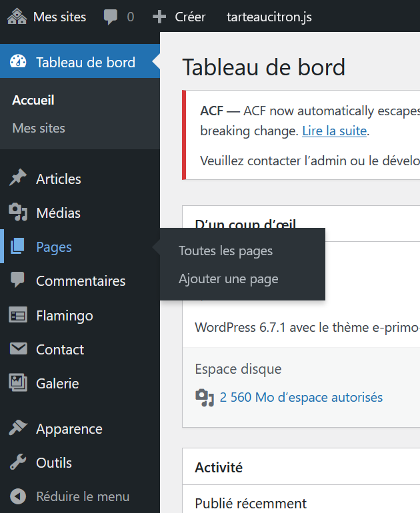Click the collapse arrow circle icon
The image size is (420, 513).
pos(18,496)
